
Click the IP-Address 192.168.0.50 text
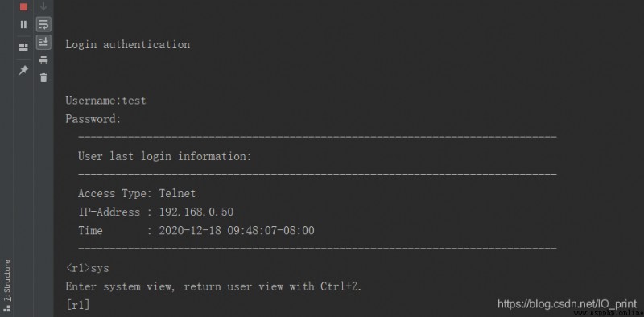tap(155, 212)
